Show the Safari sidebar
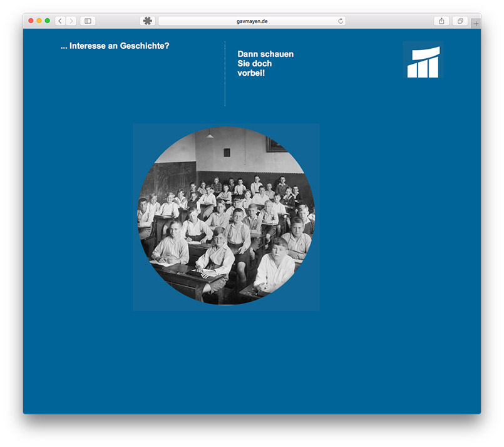This screenshot has height=447, width=504. (x=88, y=21)
